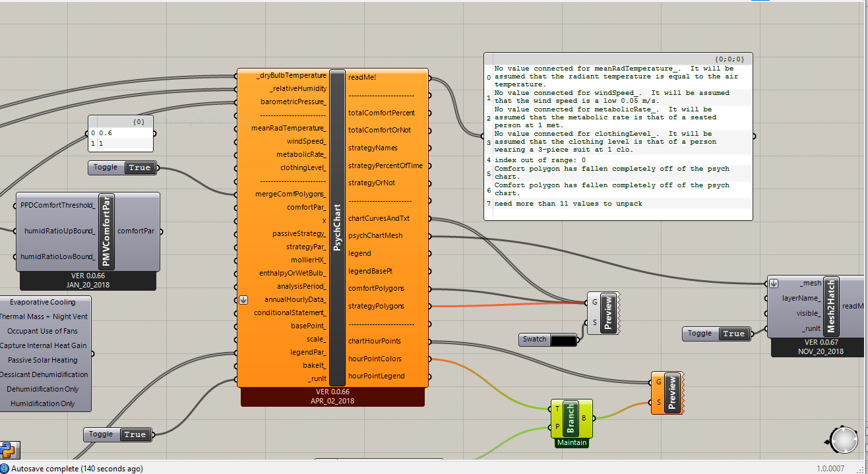Toggle the True switch feeding Mesh2Hatch _runIt
868x474 pixels.
(733, 334)
